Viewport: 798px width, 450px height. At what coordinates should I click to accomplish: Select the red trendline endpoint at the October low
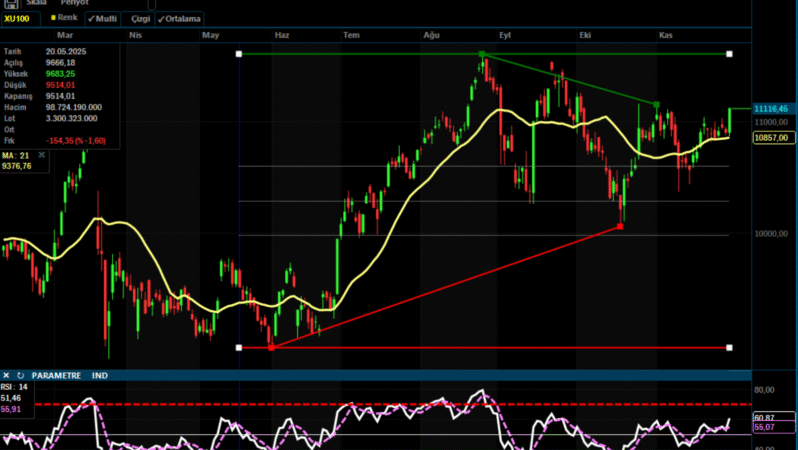(620, 227)
